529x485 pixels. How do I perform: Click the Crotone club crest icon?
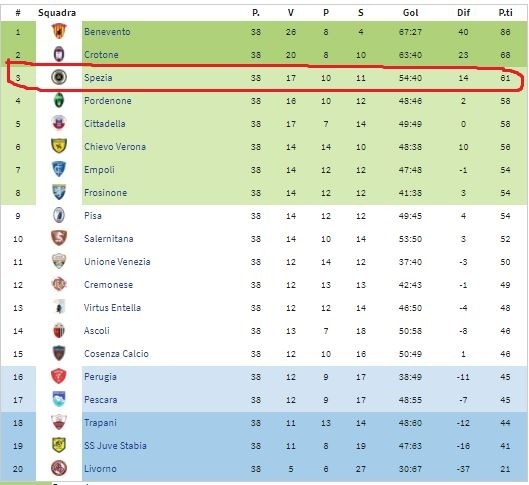click(x=59, y=54)
